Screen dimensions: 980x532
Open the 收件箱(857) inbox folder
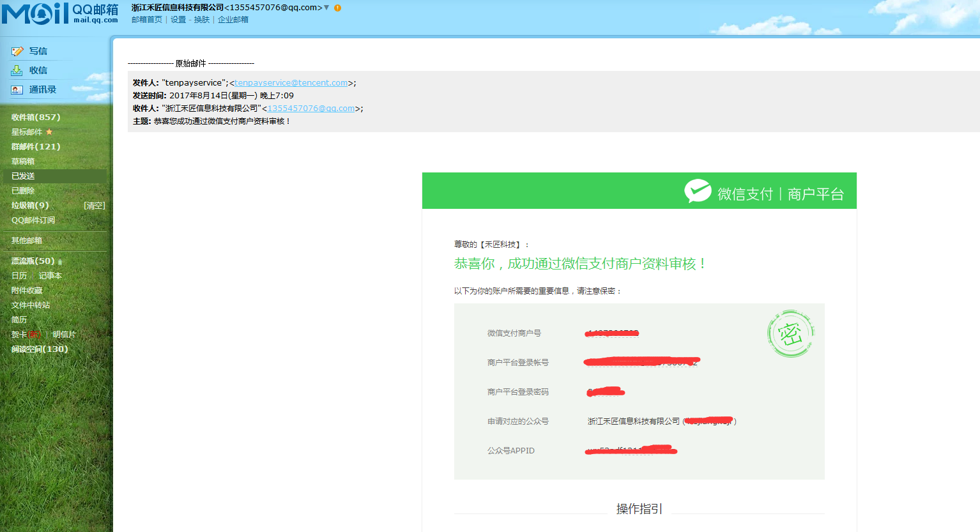(36, 117)
